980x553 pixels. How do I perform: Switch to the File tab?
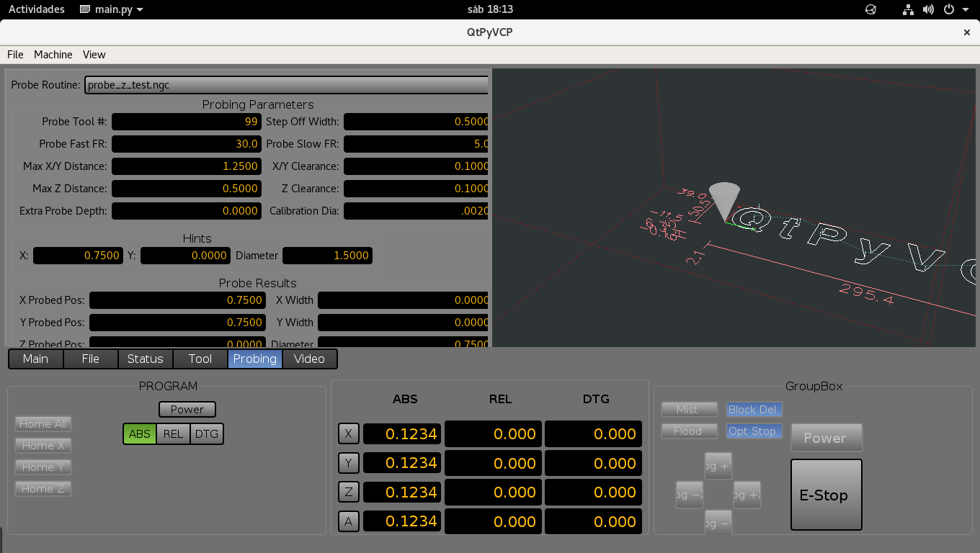coord(91,359)
